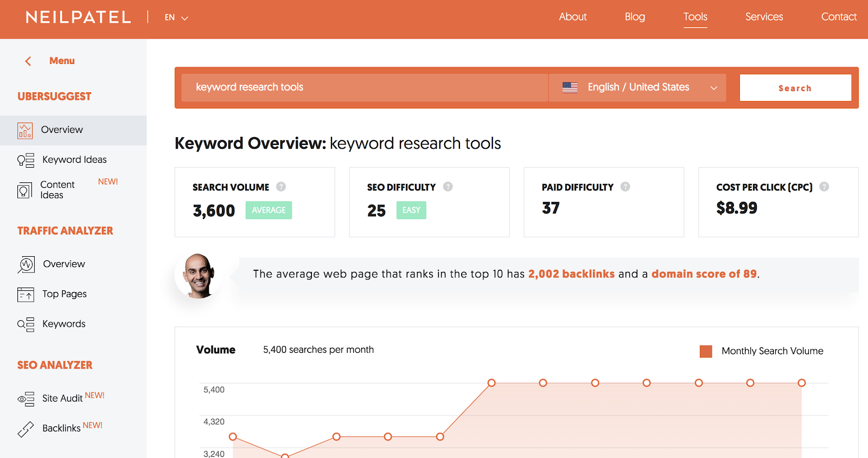Select the Tools menu item
Image resolution: width=868 pixels, height=458 pixels.
695,17
